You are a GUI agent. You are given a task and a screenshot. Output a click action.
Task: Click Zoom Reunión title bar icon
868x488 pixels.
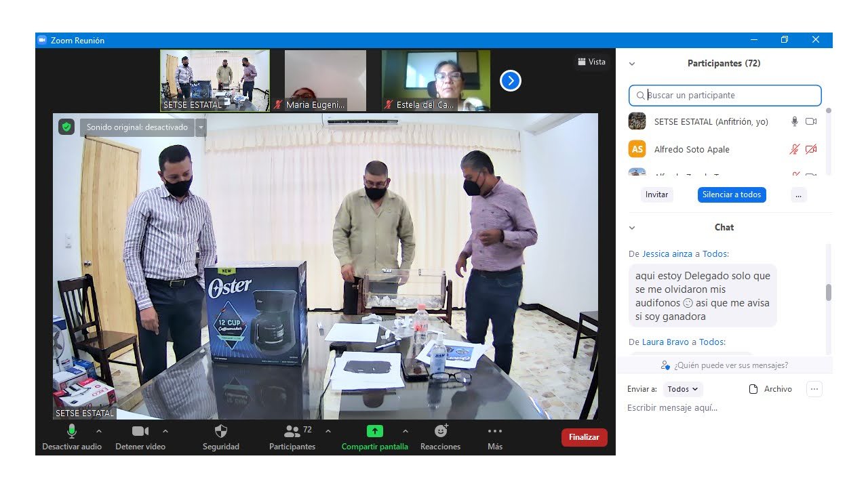[x=42, y=40]
